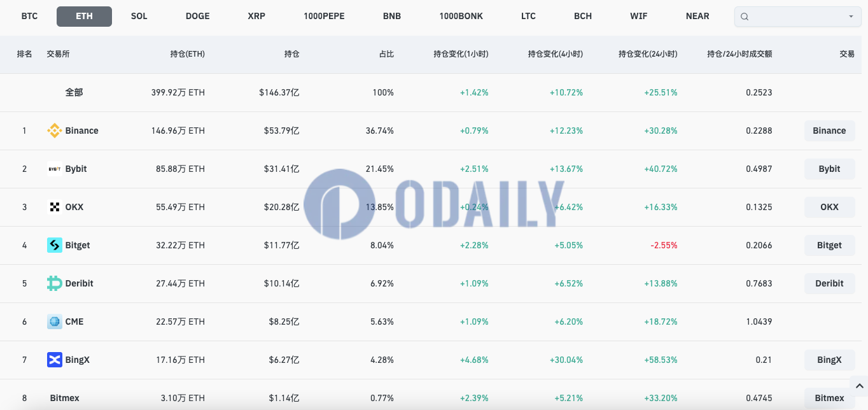The image size is (868, 410).
Task: Click the 持仓变化(4小时) column header
Action: [x=556, y=54]
